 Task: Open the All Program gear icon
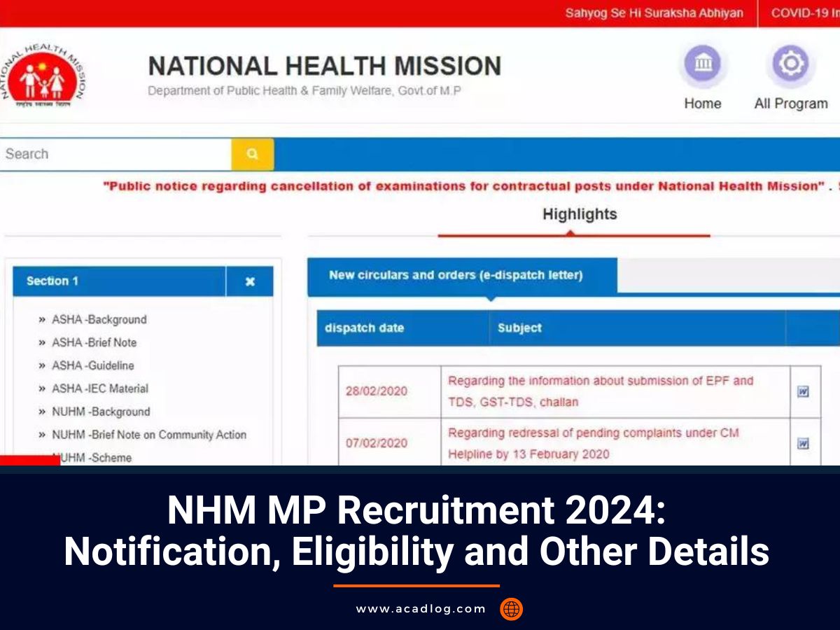tap(791, 64)
